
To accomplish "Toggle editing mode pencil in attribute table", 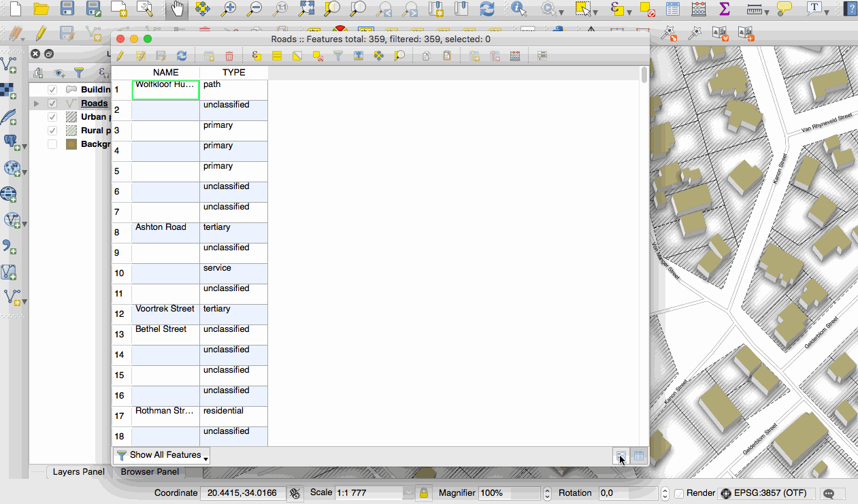I will pos(120,56).
